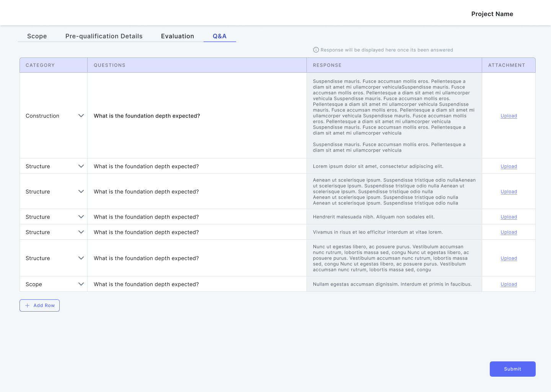Select the Q&A tab
The width and height of the screenshot is (551, 392).
point(220,36)
